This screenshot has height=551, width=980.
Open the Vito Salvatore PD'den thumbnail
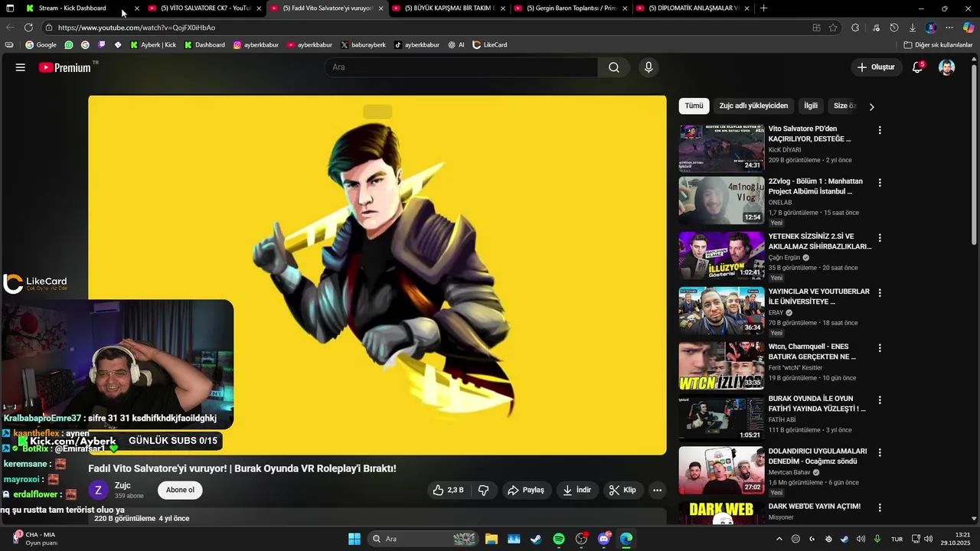click(x=721, y=148)
